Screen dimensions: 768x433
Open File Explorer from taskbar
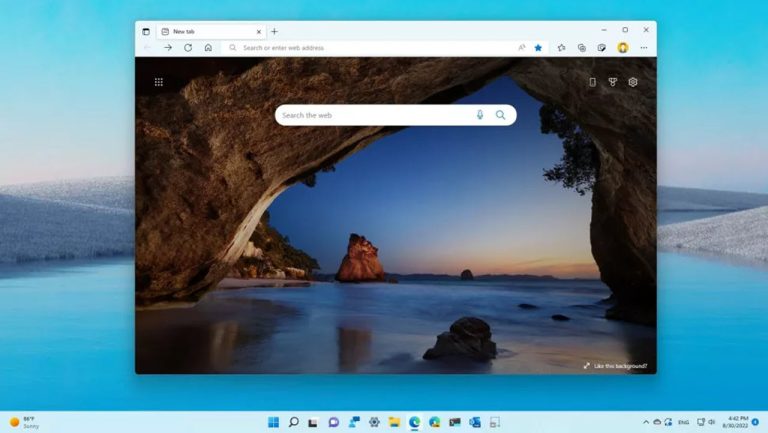[394, 422]
